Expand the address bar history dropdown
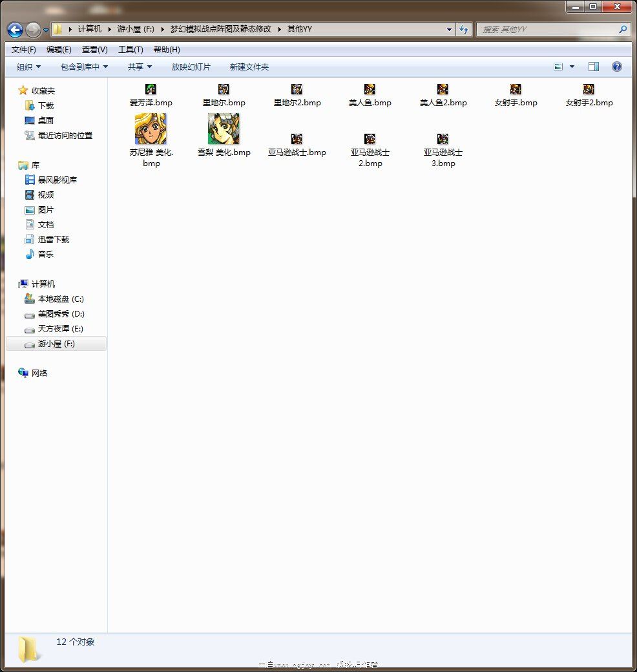637x672 pixels. (x=449, y=29)
